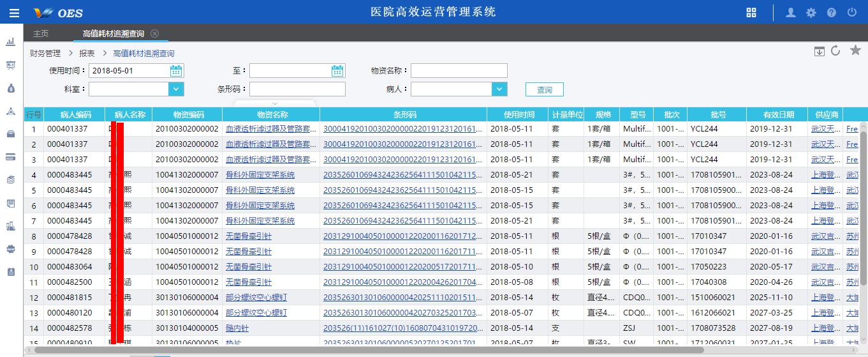Open monitor list sidebar icon
The image size is (868, 357).
(10, 203)
